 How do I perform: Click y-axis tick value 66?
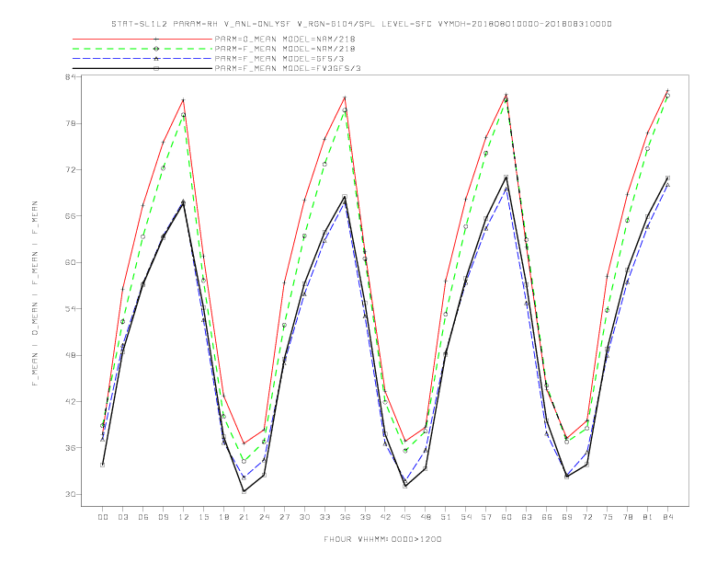pyautogui.click(x=71, y=216)
